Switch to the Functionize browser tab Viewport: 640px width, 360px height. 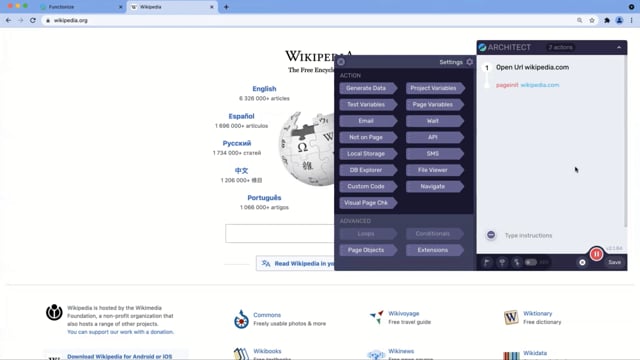81,7
